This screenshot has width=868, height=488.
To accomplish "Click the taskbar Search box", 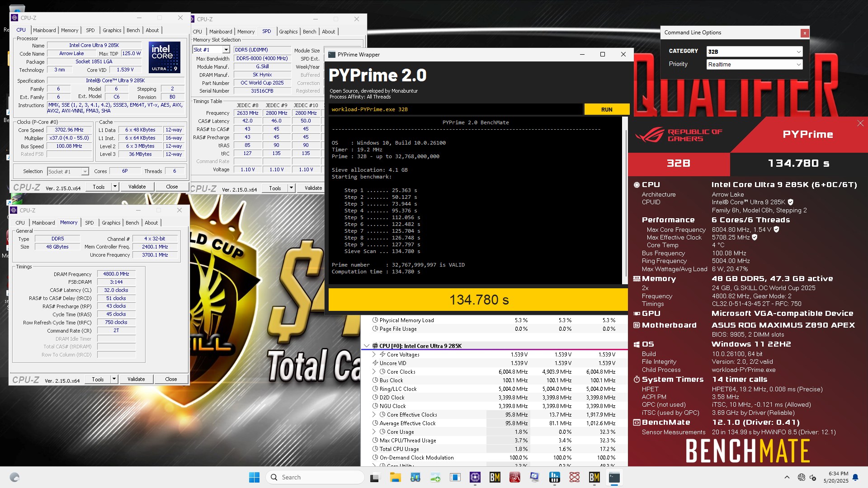I will pyautogui.click(x=316, y=477).
